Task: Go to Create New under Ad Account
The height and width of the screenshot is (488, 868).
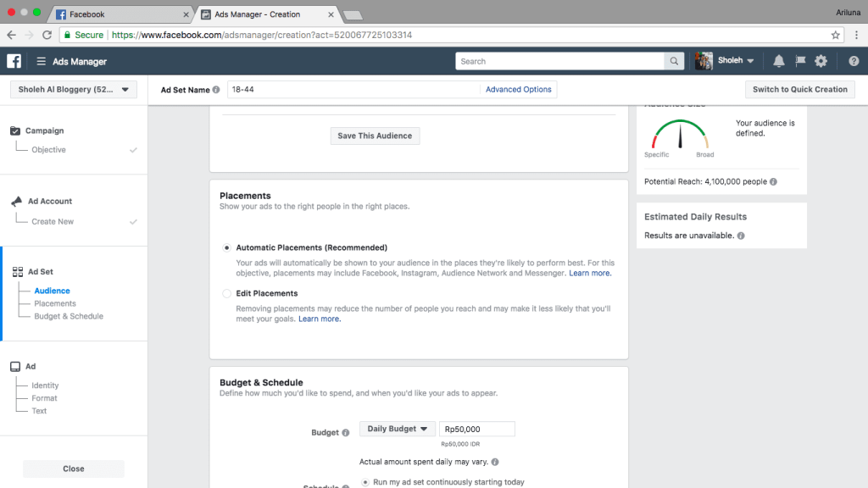Action: coord(53,222)
